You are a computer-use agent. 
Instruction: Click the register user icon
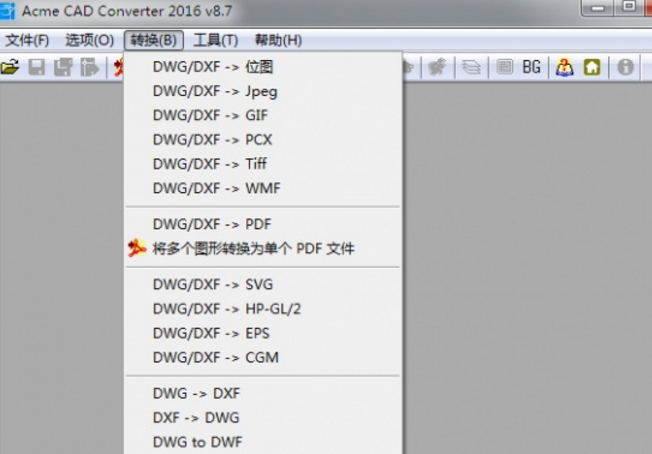[x=564, y=67]
